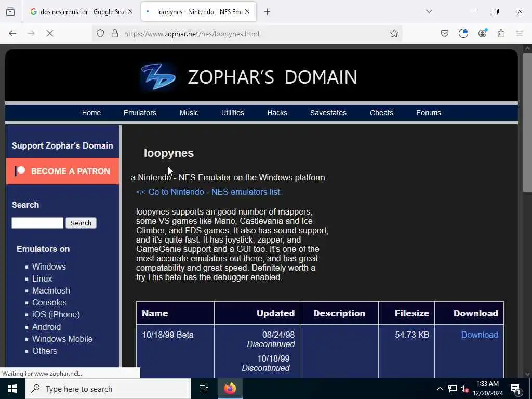Image resolution: width=532 pixels, height=399 pixels.
Task: Select the loopynes tab
Action: [x=198, y=12]
